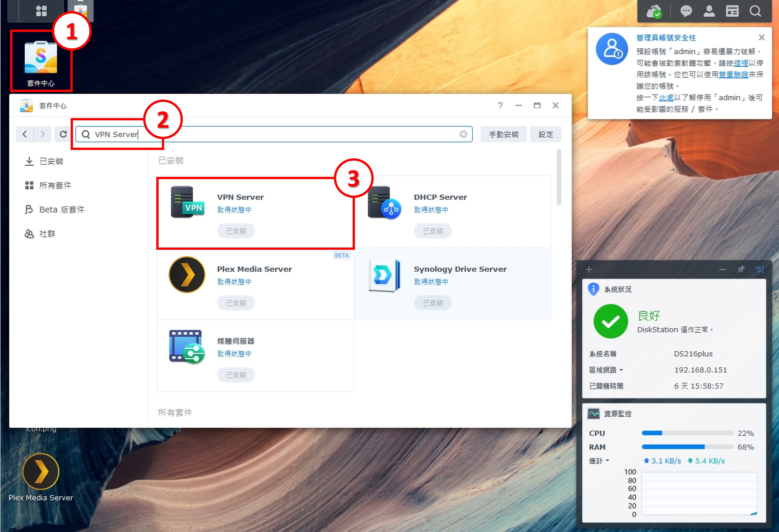
Task: Refresh the package list
Action: pos(64,134)
